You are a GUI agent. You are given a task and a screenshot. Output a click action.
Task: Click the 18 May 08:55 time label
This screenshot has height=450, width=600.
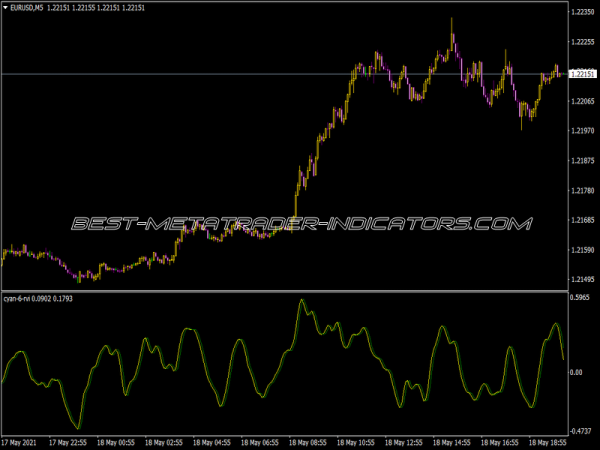coord(309,442)
